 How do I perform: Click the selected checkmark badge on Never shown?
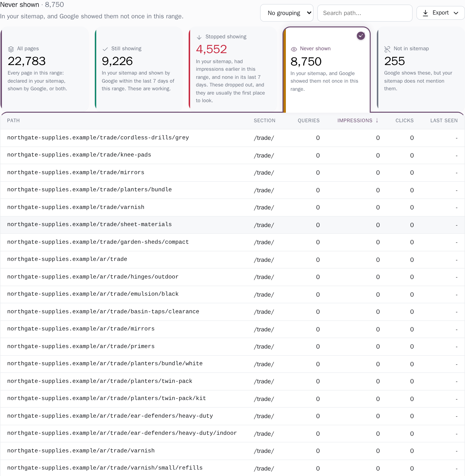(361, 36)
